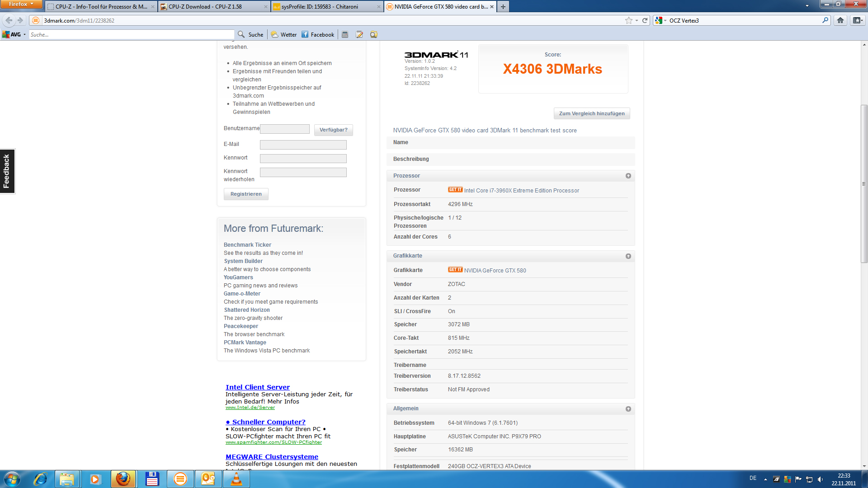Image resolution: width=868 pixels, height=488 pixels.
Task: Click the scrollbar down arrow
Action: point(864,466)
